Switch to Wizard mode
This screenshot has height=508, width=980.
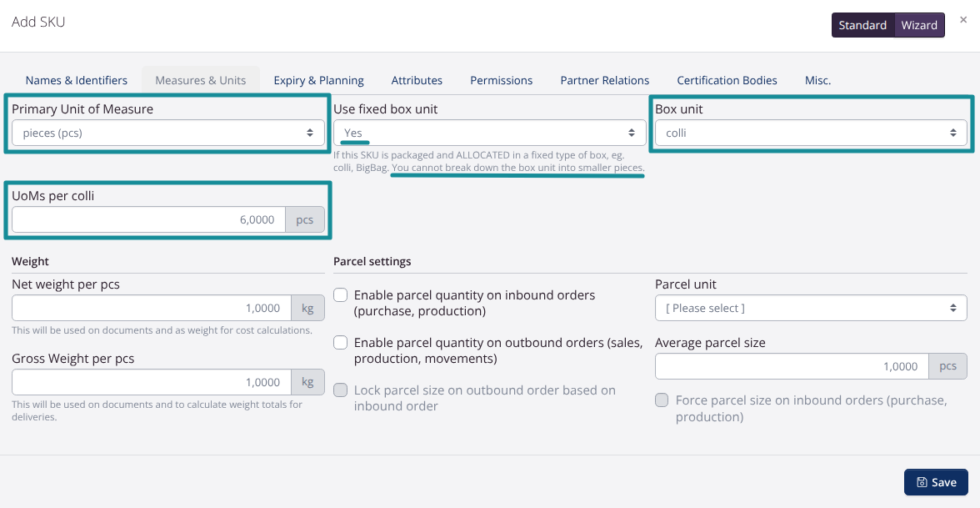tap(919, 25)
